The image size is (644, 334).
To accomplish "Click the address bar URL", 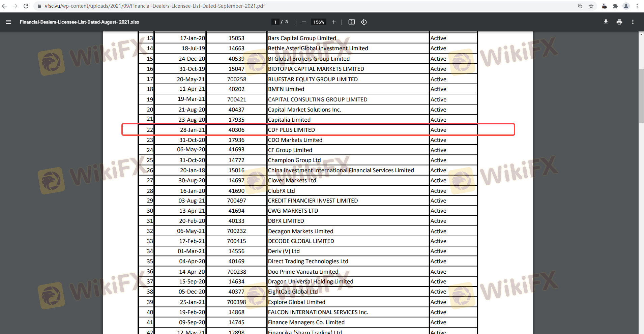I will coord(155,6).
